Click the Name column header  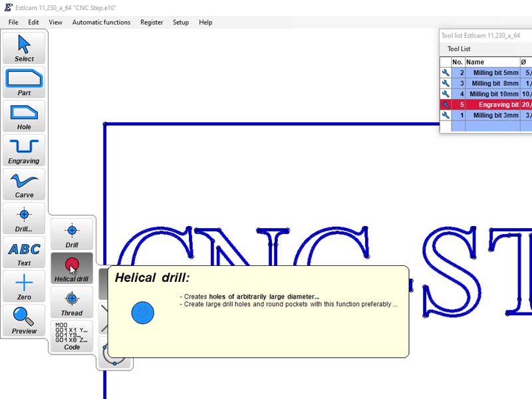pos(492,62)
